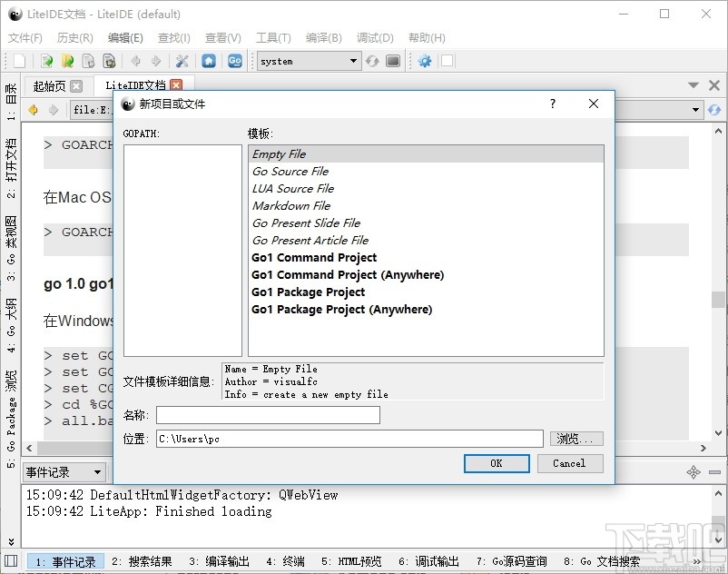Toggle the 1: 事件记录 output tab

65,561
